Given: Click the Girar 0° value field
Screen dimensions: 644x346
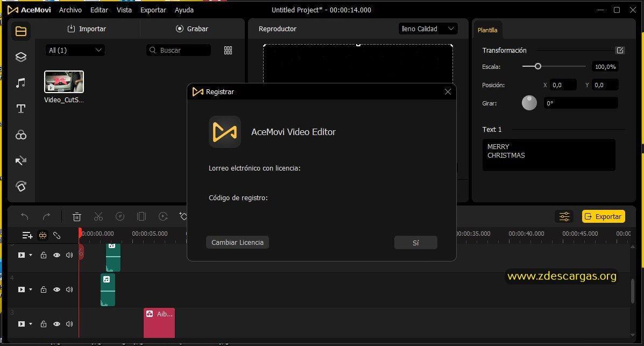Looking at the screenshot, I should click(x=581, y=103).
